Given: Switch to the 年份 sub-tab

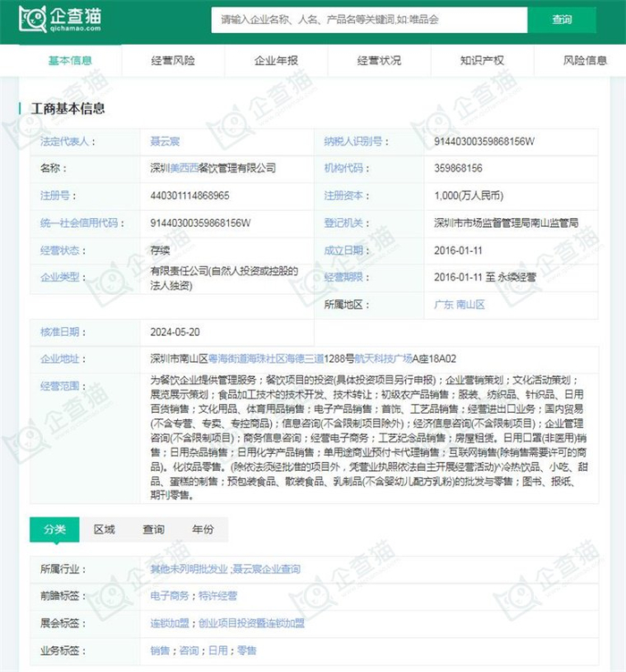Looking at the screenshot, I should (x=203, y=529).
